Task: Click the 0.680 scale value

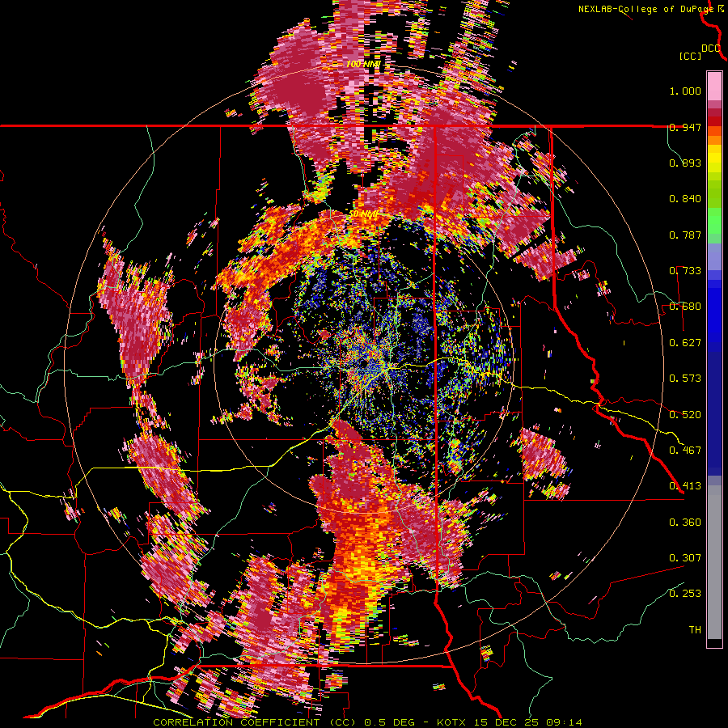Action: pos(685,307)
